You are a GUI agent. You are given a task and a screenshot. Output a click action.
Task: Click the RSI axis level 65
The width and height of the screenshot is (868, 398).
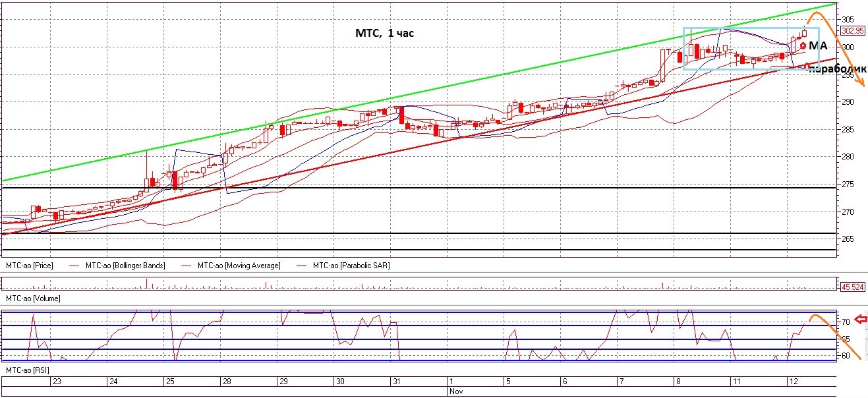click(x=845, y=339)
